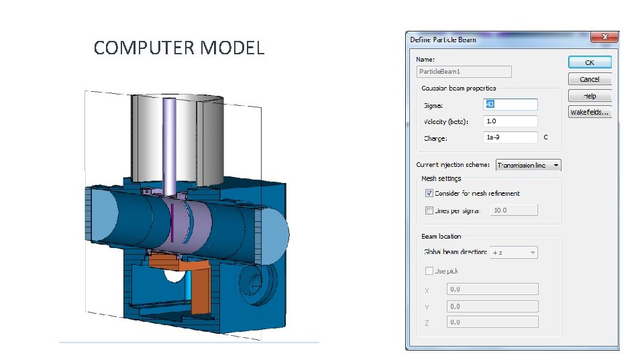This screenshot has width=644, height=362.
Task: Click the Gaussian beam properties label
Action: click(x=458, y=88)
